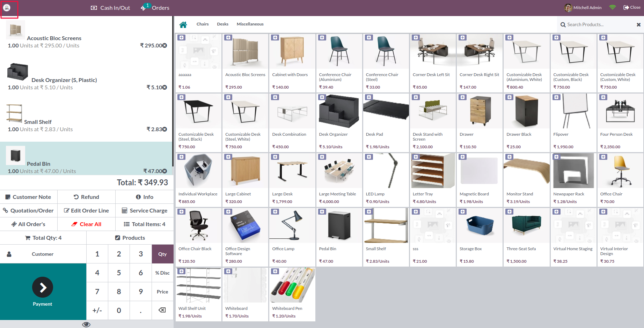
Task: Switch numpad mode to % Disc
Action: point(162,273)
